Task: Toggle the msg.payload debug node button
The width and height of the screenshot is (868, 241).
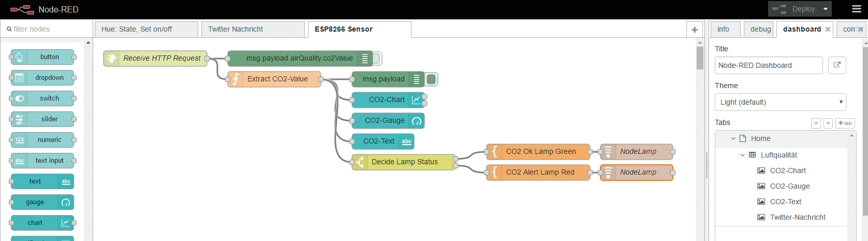Action: [431, 79]
